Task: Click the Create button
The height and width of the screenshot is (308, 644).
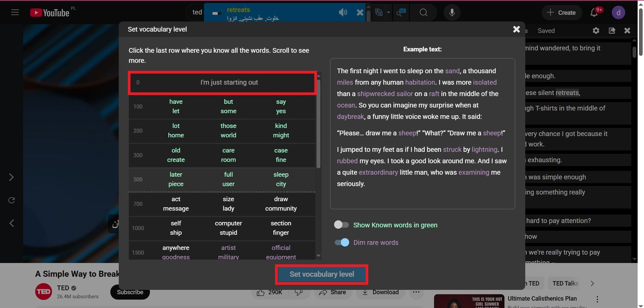Action: [561, 12]
